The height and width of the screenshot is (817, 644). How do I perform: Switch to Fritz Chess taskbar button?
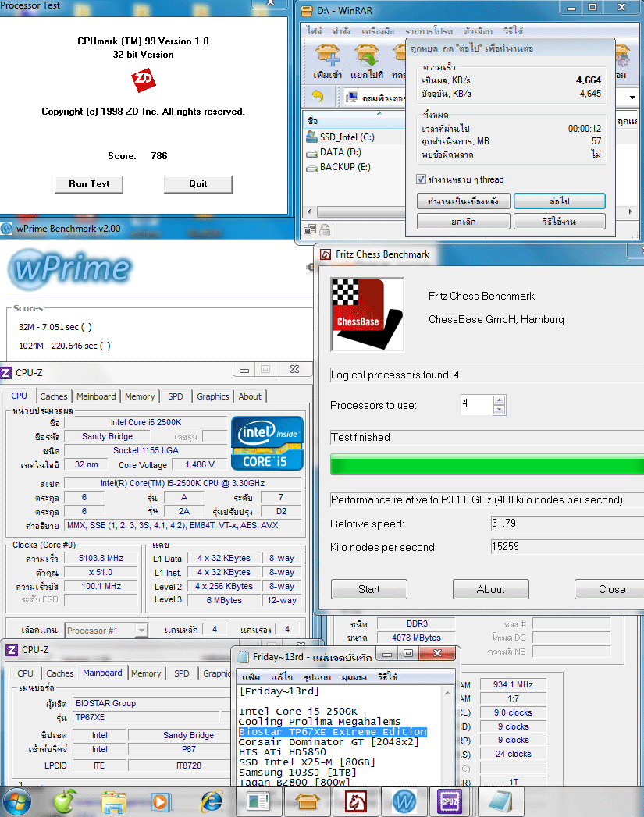coord(356,801)
